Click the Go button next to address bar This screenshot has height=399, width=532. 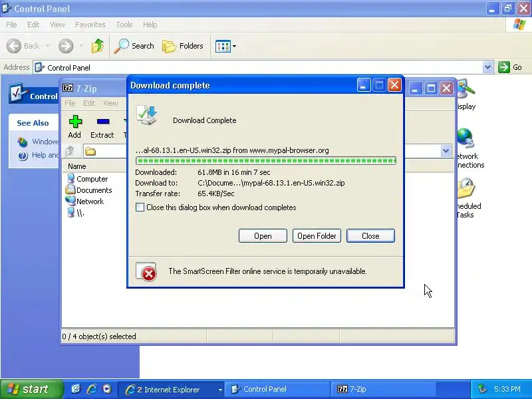pyautogui.click(x=510, y=67)
